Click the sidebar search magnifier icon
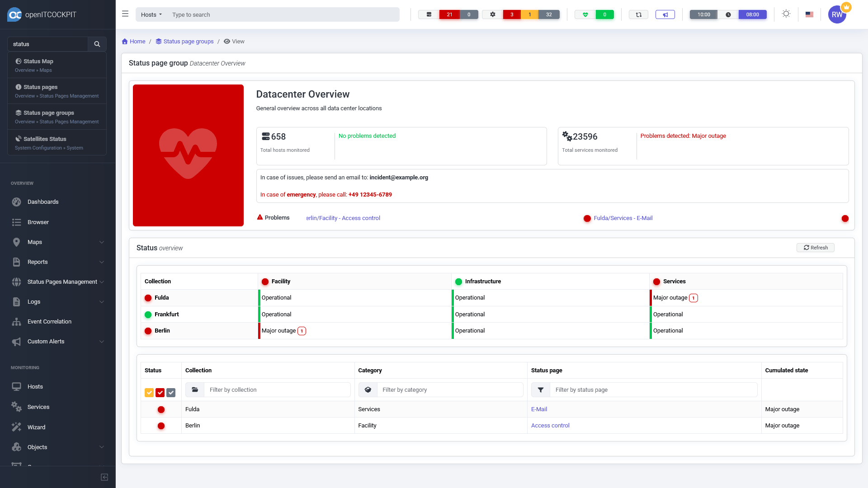Viewport: 868px width, 488px height. 97,44
